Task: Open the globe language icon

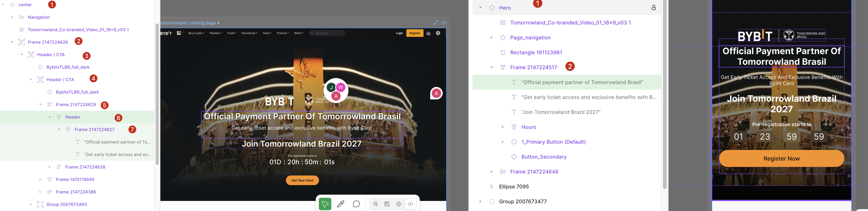Action: (x=438, y=33)
